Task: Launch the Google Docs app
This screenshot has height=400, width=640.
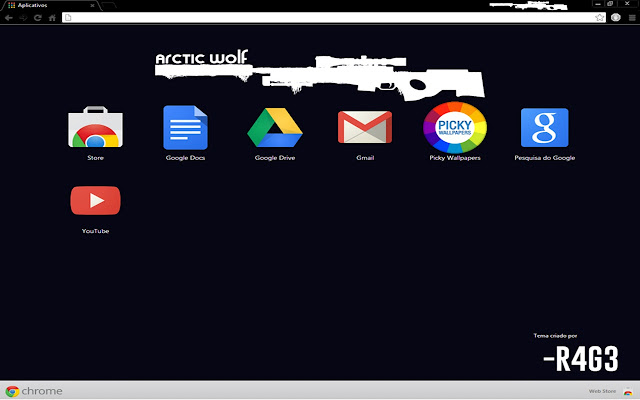Action: [x=183, y=128]
